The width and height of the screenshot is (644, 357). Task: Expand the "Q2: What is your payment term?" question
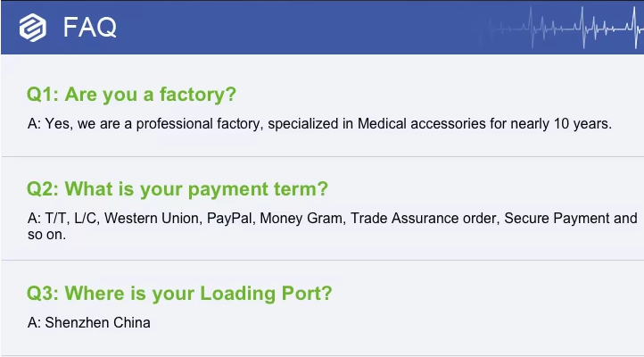(x=178, y=189)
